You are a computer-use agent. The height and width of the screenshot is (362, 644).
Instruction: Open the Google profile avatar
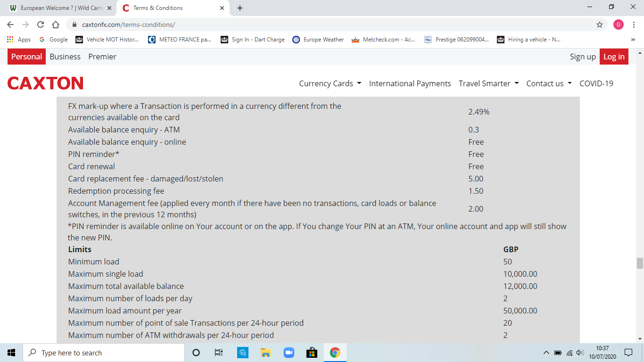[618, 25]
